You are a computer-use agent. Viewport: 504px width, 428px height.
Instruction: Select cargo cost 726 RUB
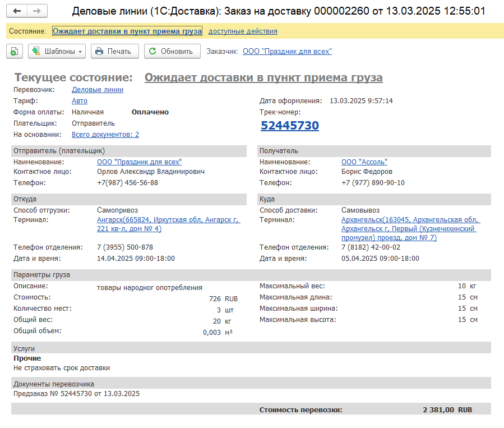pyautogui.click(x=223, y=299)
